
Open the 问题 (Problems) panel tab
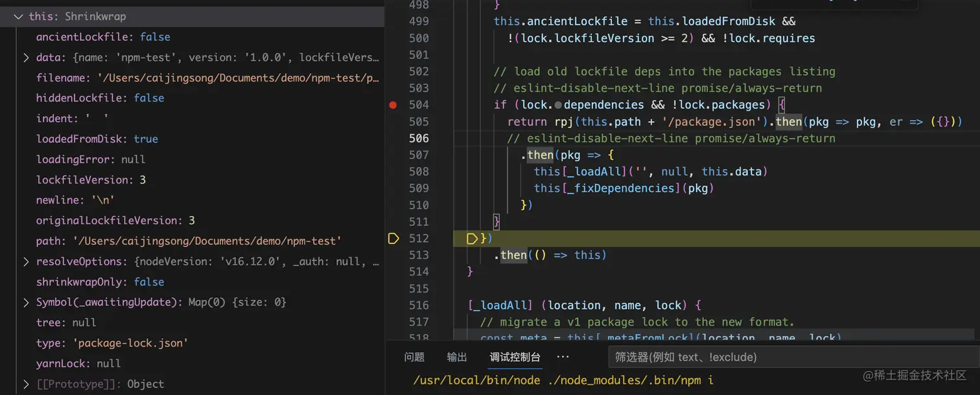414,357
